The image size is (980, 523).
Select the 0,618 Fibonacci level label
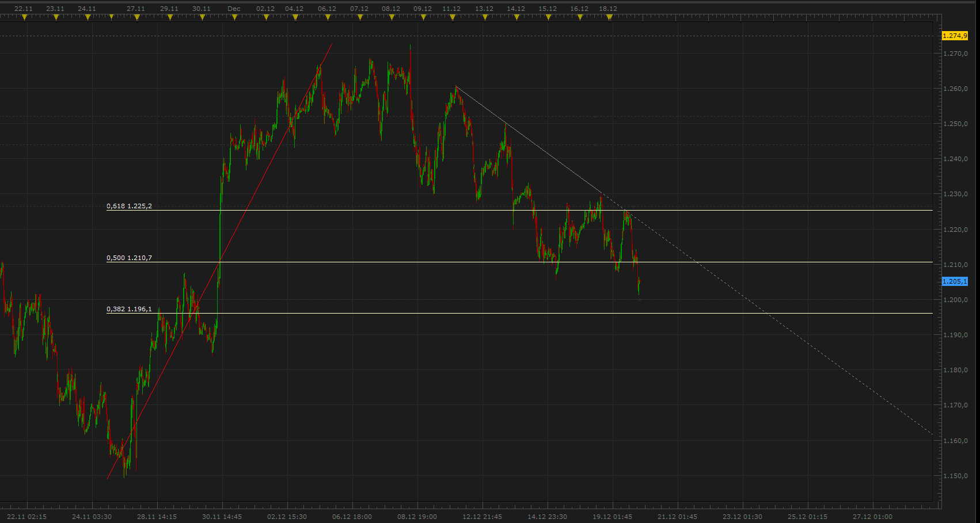[129, 206]
